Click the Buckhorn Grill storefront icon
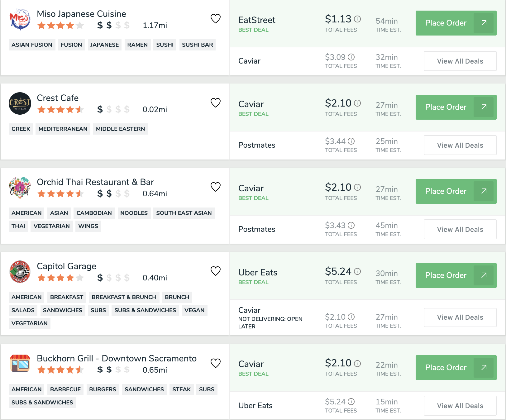 (x=20, y=364)
